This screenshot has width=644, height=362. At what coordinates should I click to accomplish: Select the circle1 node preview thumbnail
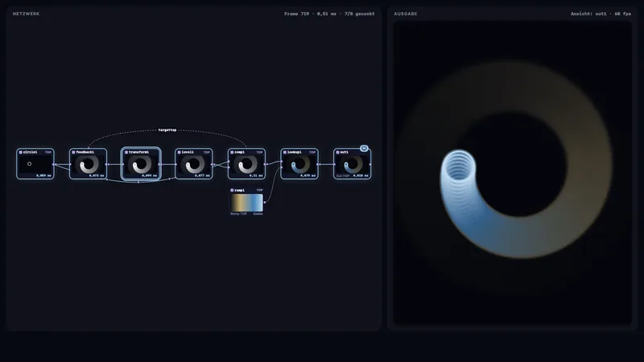click(x=35, y=164)
